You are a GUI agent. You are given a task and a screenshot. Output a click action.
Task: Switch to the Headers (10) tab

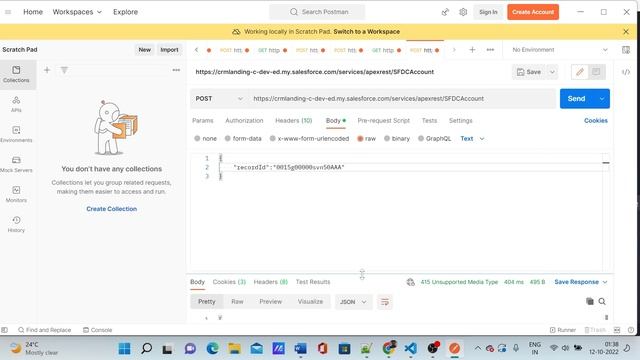(x=293, y=120)
